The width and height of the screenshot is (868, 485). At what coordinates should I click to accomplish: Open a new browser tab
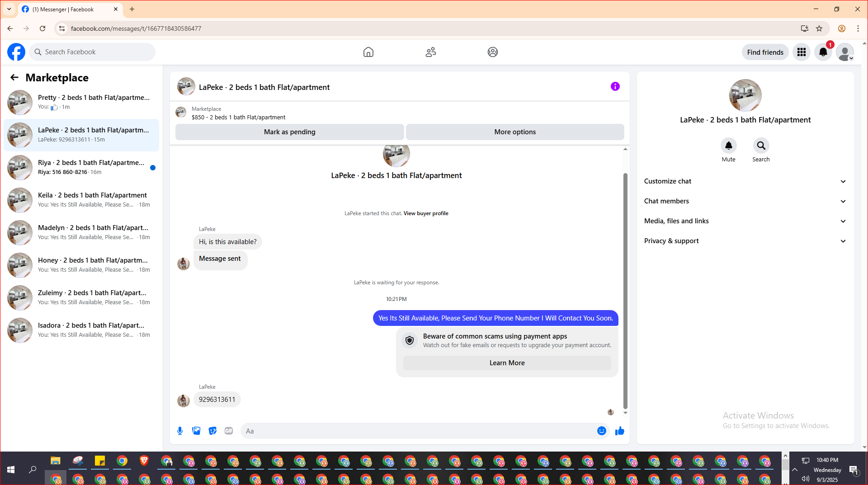132,9
